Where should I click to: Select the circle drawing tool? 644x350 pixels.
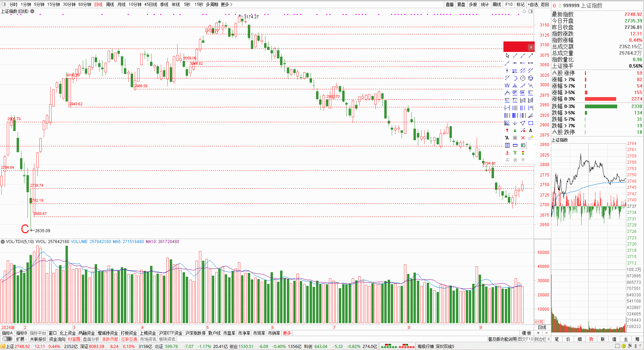(x=523, y=78)
